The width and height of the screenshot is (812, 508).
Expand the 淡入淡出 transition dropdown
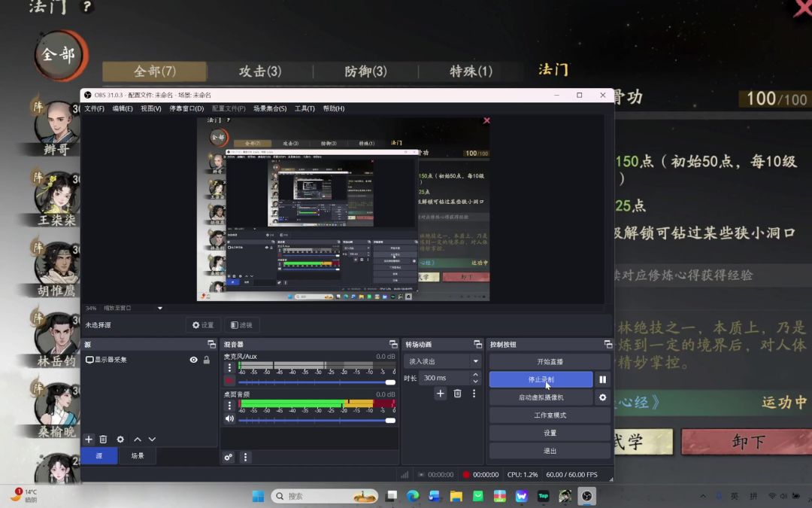click(475, 362)
